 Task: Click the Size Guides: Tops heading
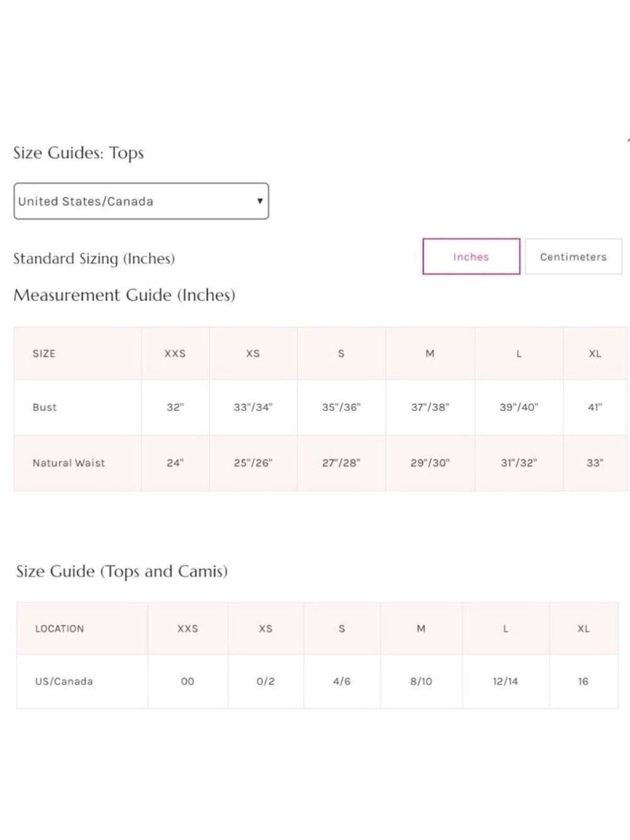tap(79, 153)
